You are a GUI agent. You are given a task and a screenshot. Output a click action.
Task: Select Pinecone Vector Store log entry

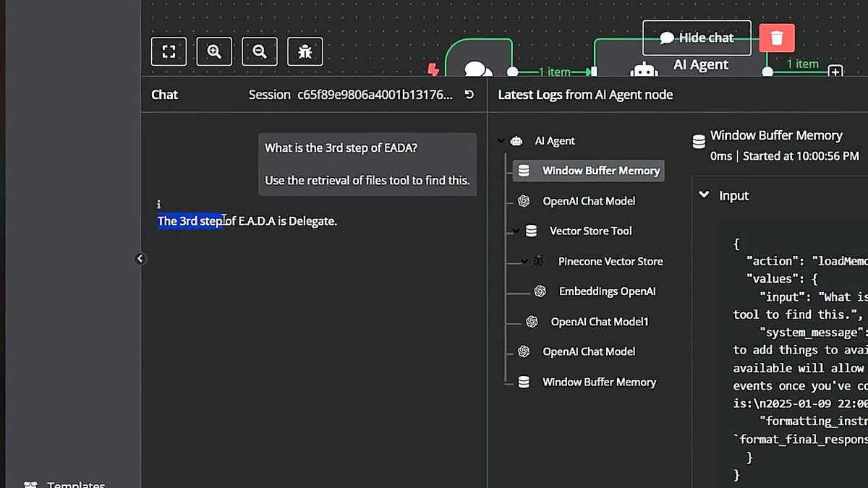click(610, 262)
